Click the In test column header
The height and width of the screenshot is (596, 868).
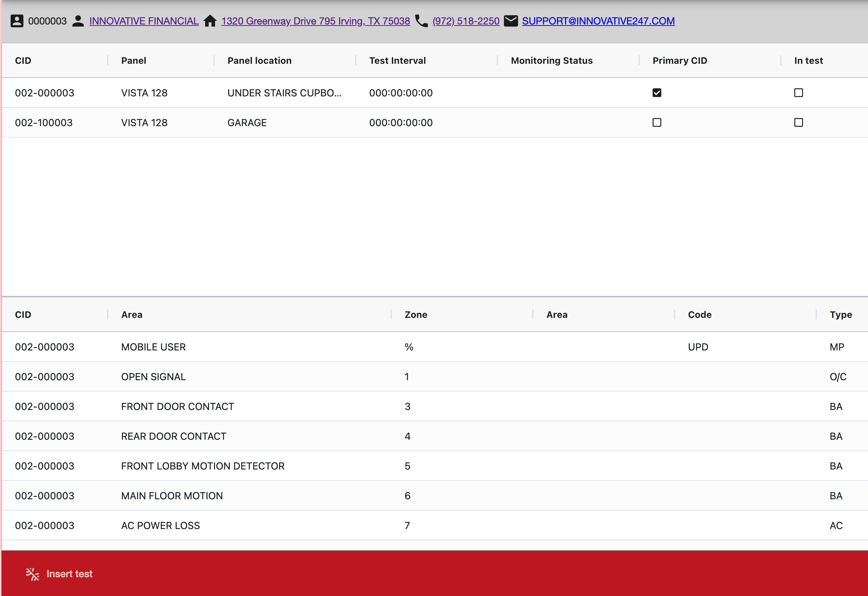click(808, 61)
